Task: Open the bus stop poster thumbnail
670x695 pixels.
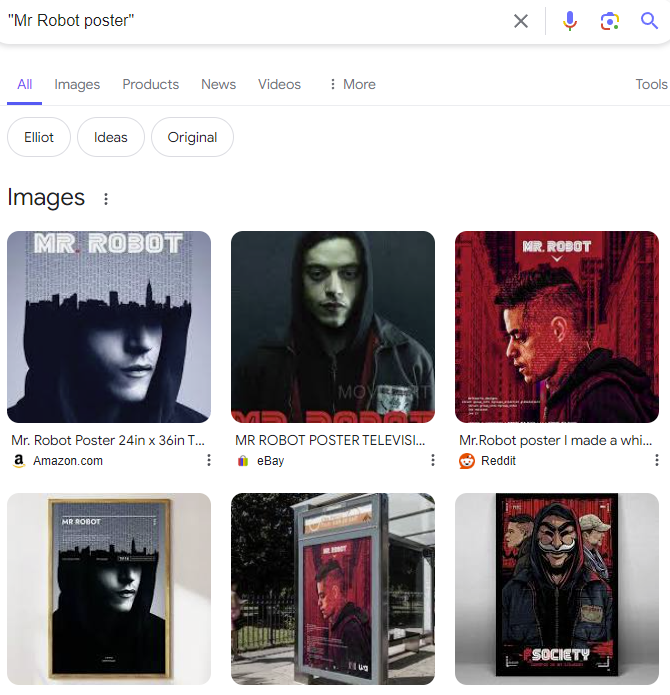Action: (333, 589)
